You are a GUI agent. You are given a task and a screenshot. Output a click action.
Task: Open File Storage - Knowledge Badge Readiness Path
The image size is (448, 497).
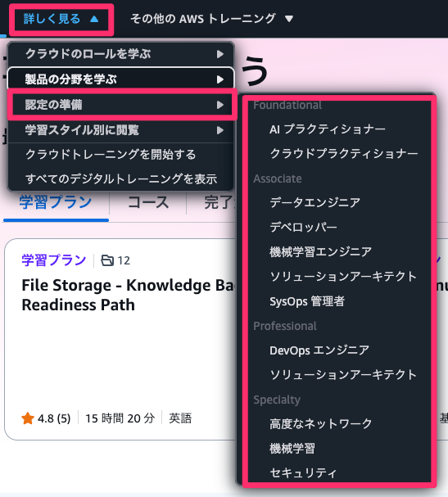click(x=128, y=295)
